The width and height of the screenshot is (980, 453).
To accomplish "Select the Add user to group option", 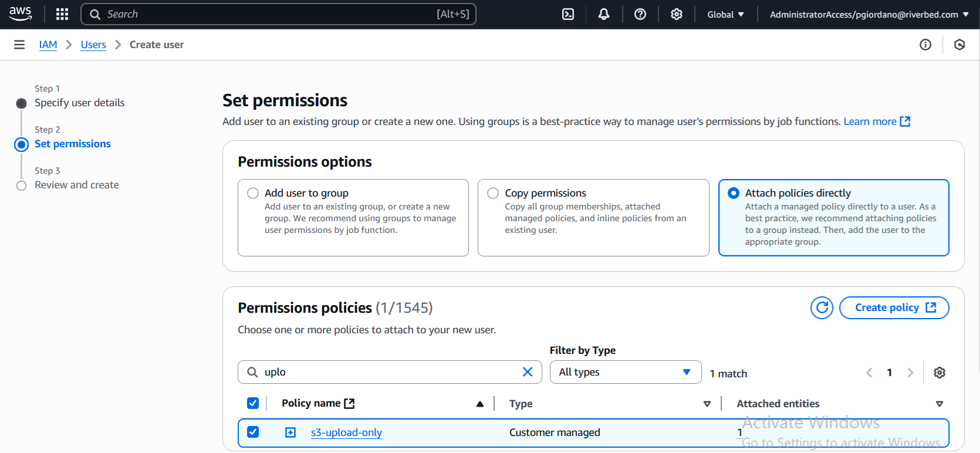I will (x=253, y=193).
